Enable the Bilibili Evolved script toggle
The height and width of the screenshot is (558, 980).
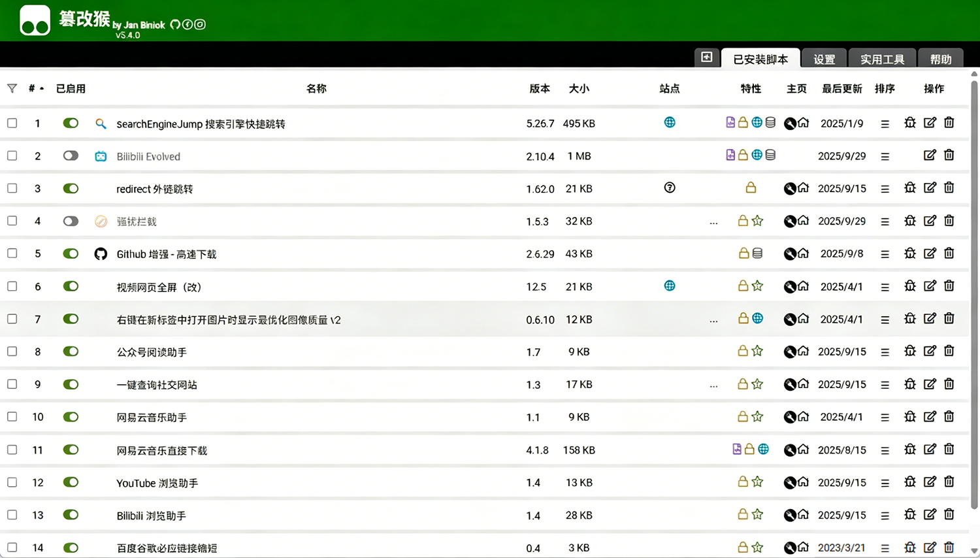[x=71, y=156]
